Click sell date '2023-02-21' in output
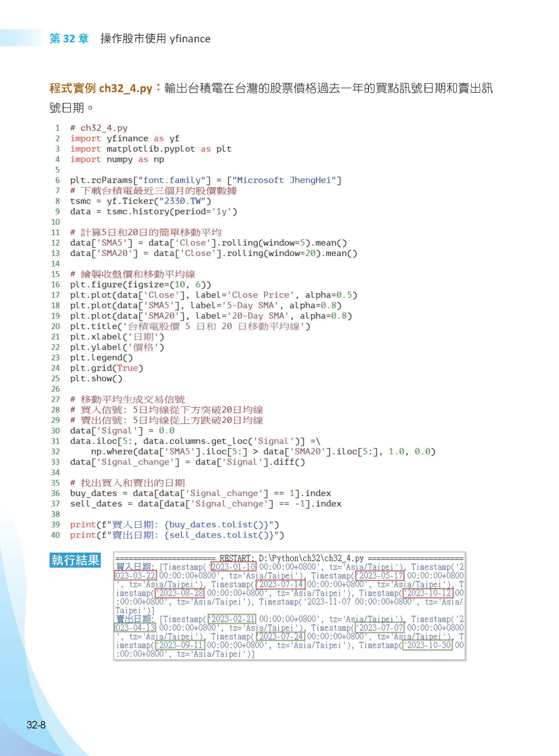 (x=232, y=619)
